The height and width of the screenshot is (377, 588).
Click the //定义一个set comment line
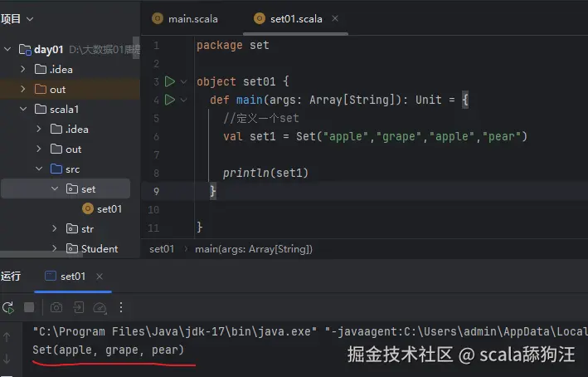tap(261, 118)
